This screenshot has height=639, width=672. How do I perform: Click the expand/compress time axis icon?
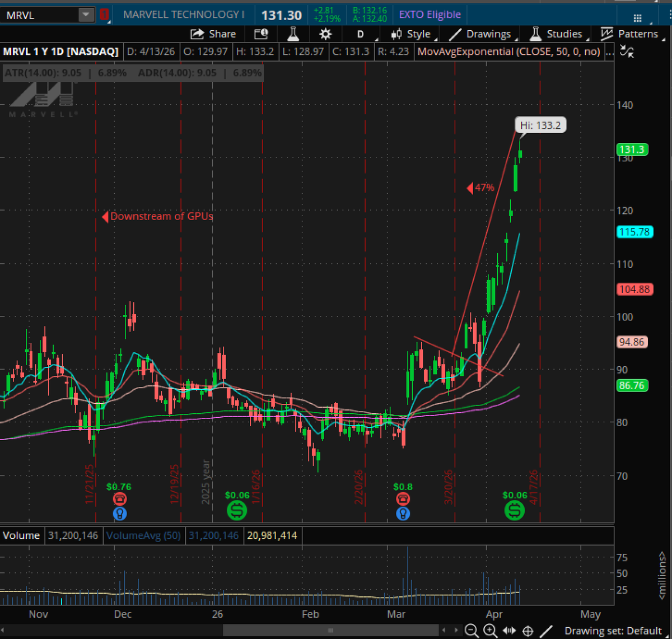point(509,631)
